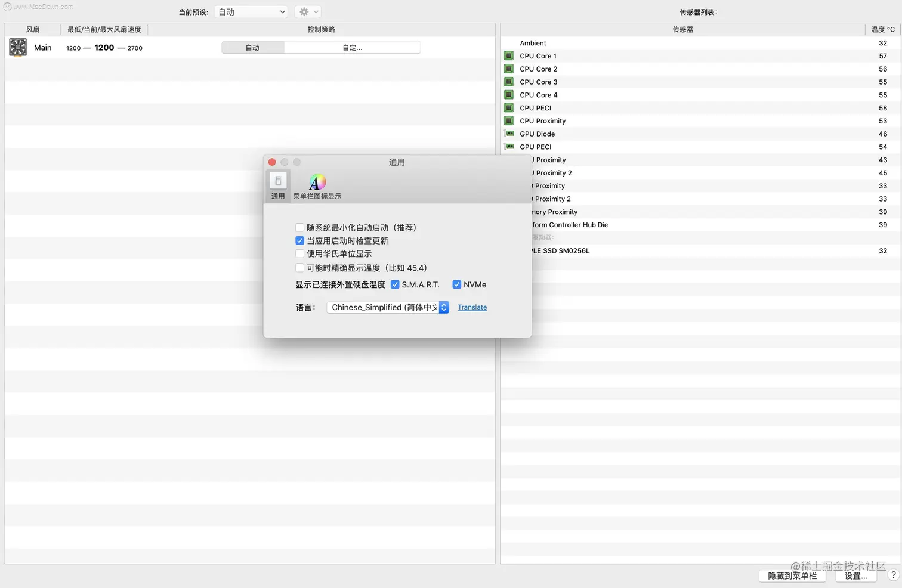
Task: Uncheck the NVMe checkbox
Action: click(457, 284)
